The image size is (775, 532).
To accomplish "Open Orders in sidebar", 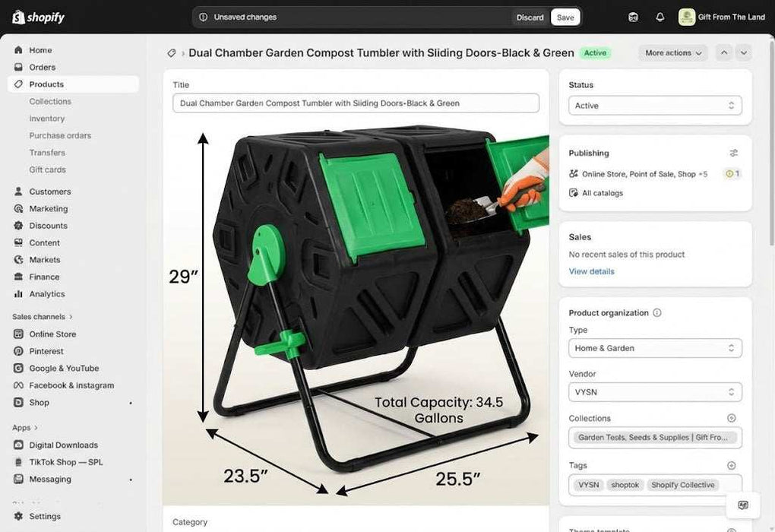I will click(42, 67).
